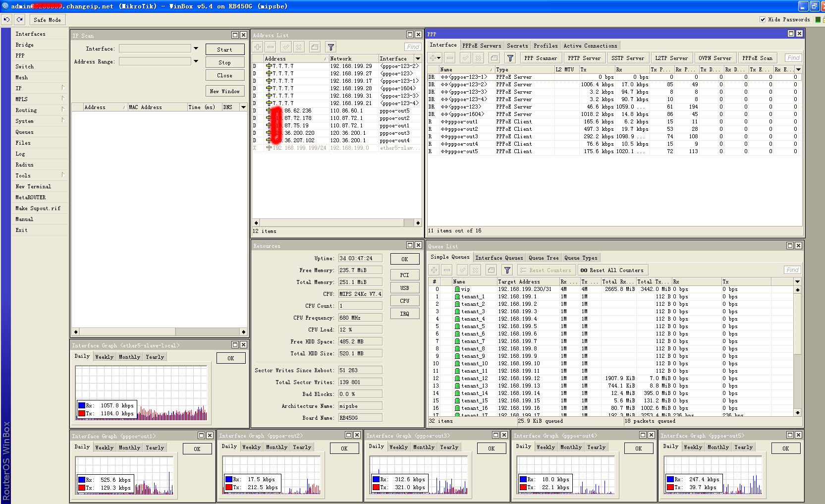Click the remove (-) icon in Address List
825x504 pixels.
tap(270, 47)
